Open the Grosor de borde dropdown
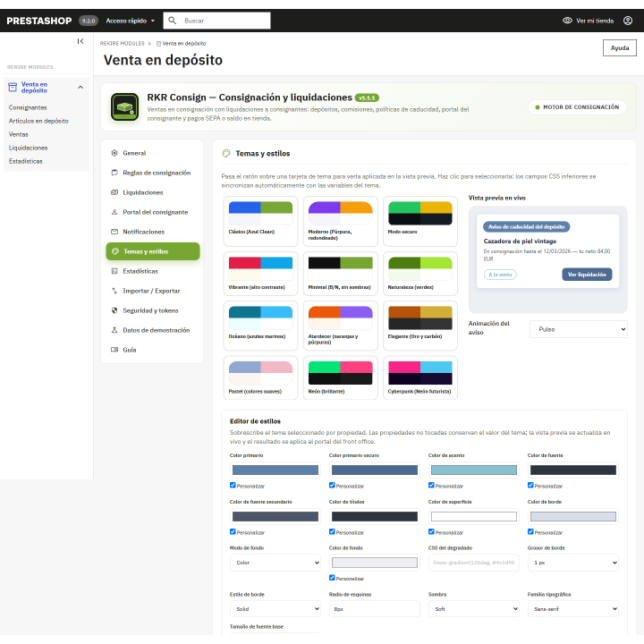The height and width of the screenshot is (644, 644). [x=573, y=563]
